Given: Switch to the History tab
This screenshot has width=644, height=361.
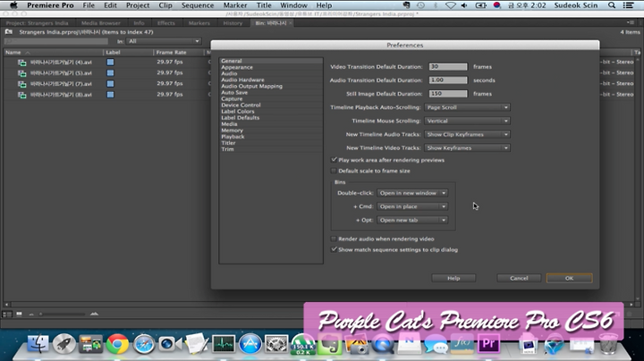Looking at the screenshot, I should (x=233, y=23).
